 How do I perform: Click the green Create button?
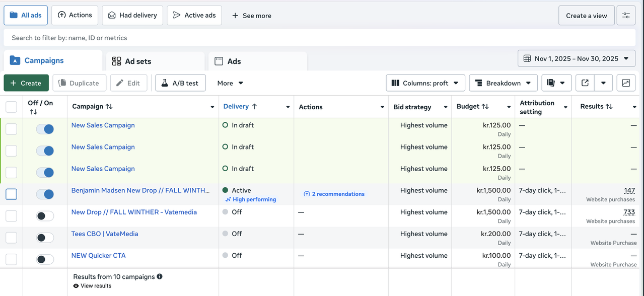point(26,83)
